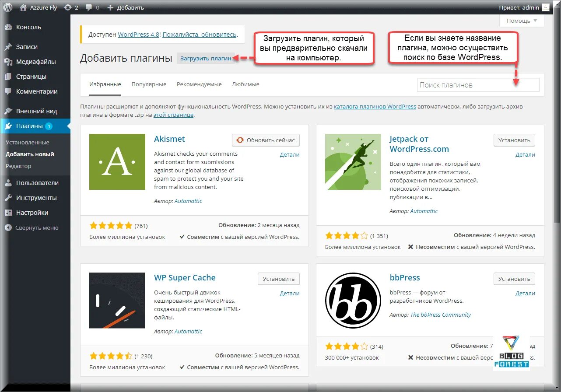Viewport: 561px width, 392px height.
Task: Click the Консоль dashboard icon
Action: pos(8,27)
